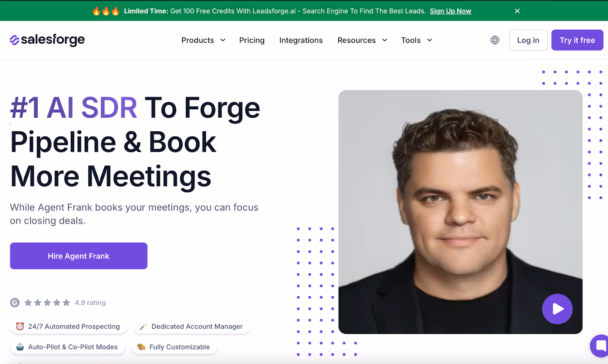Click the alarm clock icon beside 24/7 Automated Prospecting
The height and width of the screenshot is (364, 608).
[20, 326]
